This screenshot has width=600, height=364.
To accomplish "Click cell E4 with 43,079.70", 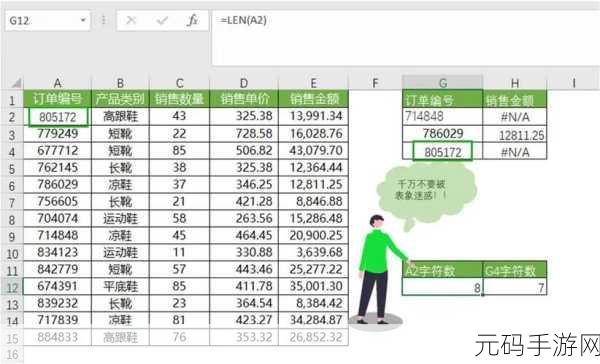I will [x=313, y=150].
